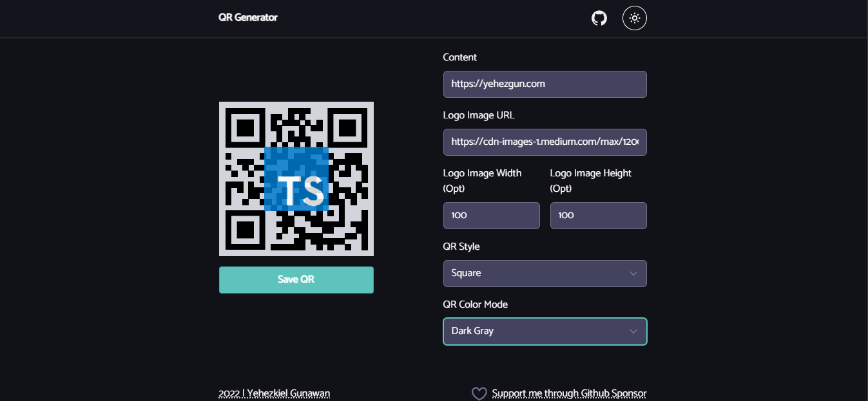This screenshot has width=868, height=401.
Task: Click the Content label text
Action: pos(460,57)
